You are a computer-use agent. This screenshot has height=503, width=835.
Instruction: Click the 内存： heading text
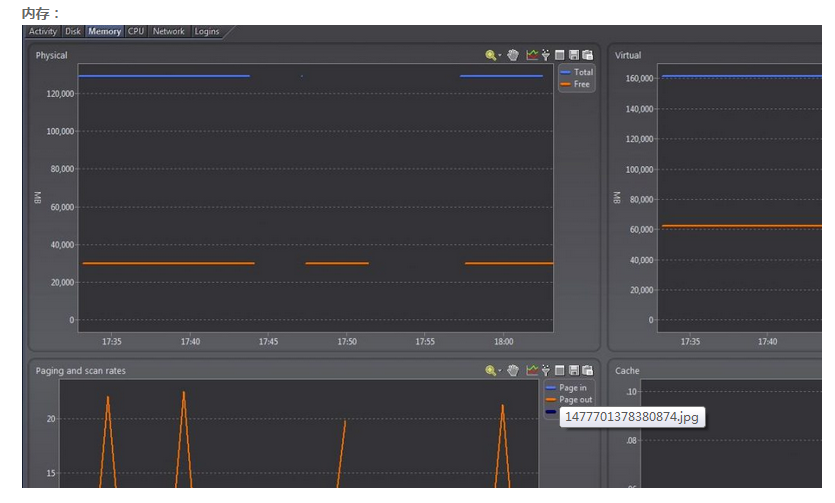[41, 13]
